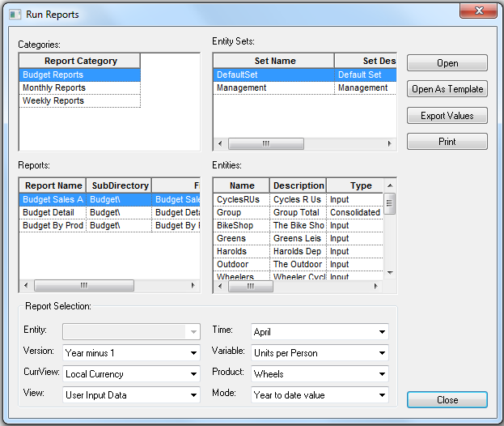Open the Version dropdown showing Year minus 1
Screen dimensions: 504x426
(132, 352)
